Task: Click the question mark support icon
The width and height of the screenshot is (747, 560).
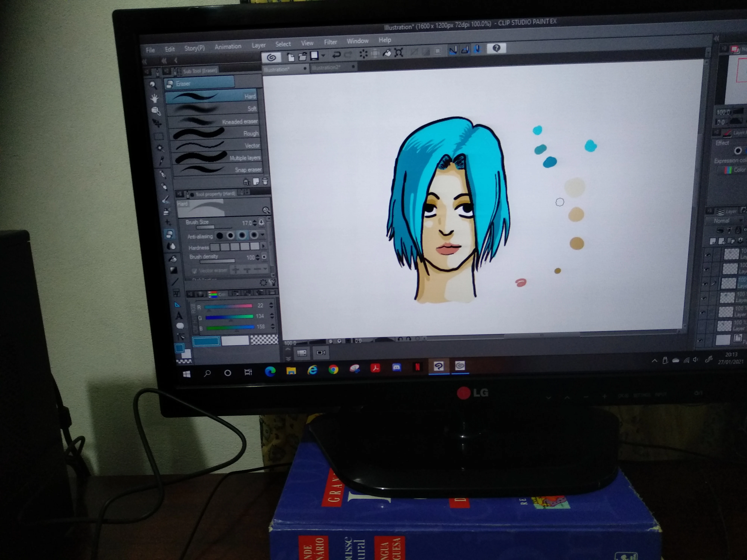Action: [496, 48]
